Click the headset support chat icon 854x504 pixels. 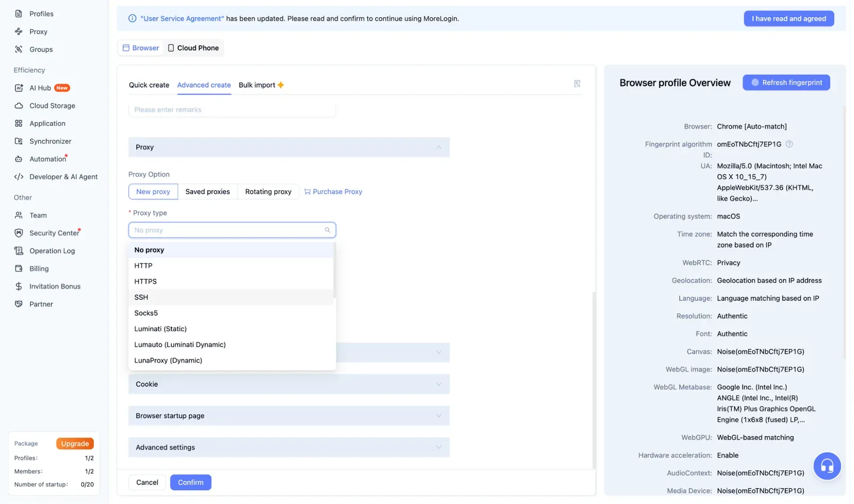click(827, 466)
